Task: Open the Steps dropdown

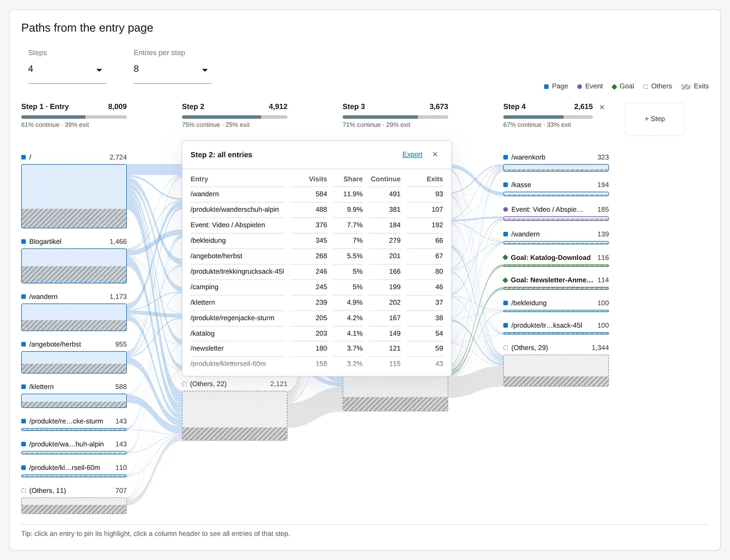Action: (x=67, y=69)
